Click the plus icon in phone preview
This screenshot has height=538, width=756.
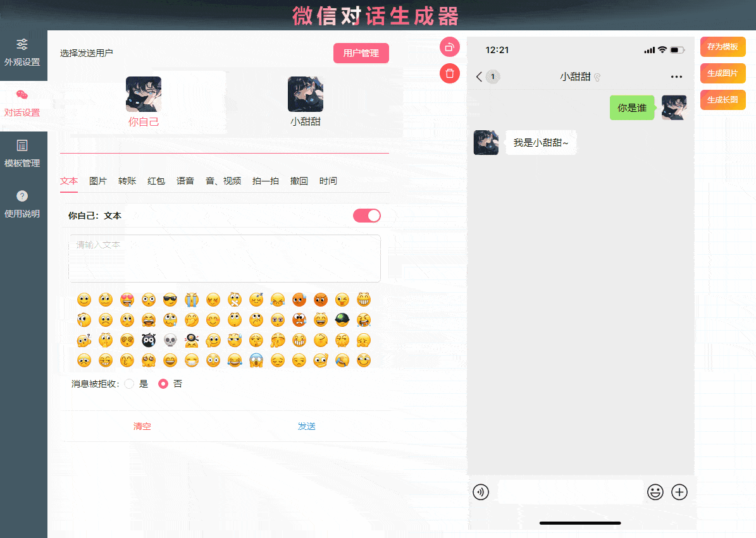679,492
